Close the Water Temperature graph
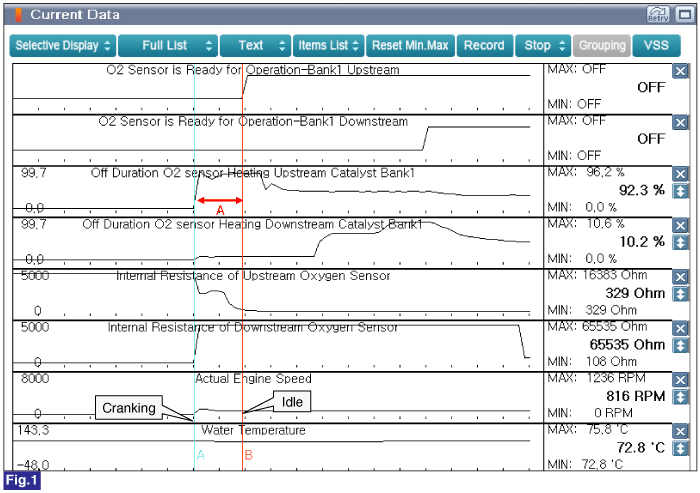 (x=680, y=431)
